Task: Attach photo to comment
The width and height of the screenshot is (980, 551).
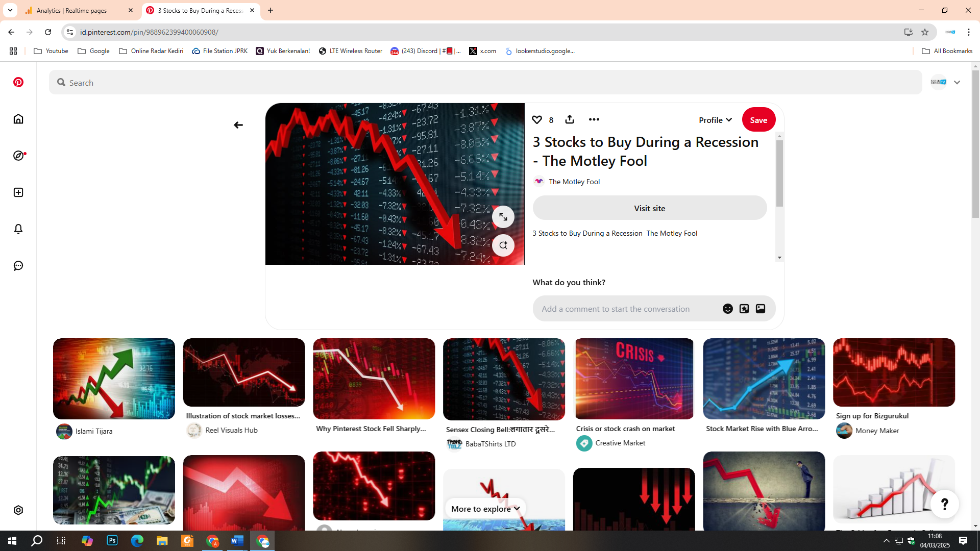Action: [x=761, y=309]
